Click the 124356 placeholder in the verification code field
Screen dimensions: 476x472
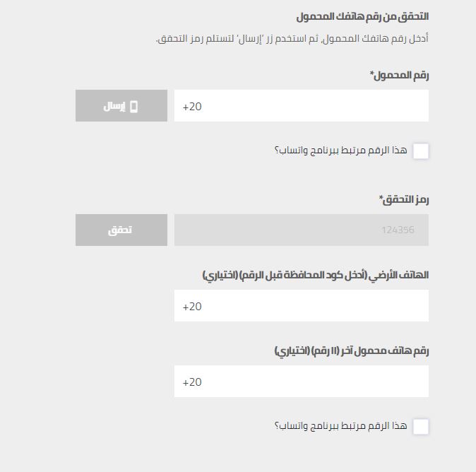coord(398,230)
